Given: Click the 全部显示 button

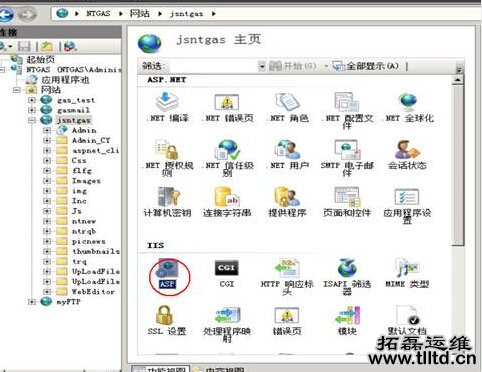Looking at the screenshot, I should (366, 66).
